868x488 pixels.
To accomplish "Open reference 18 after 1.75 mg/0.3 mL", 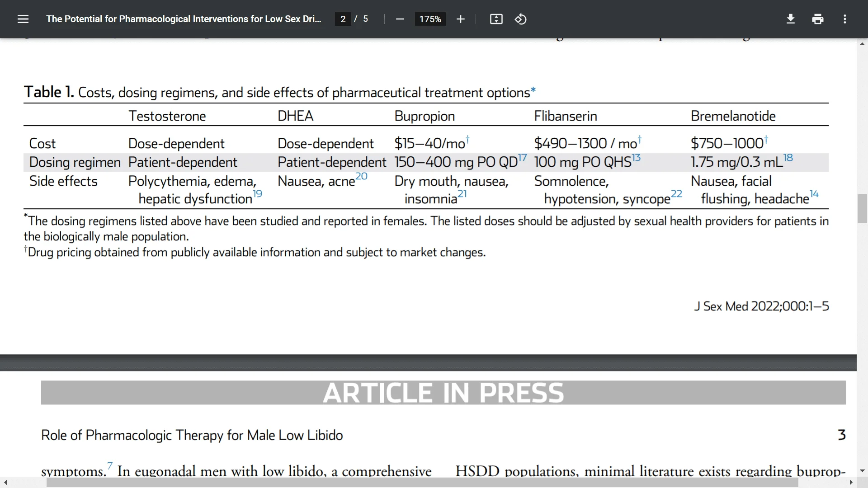I will pyautogui.click(x=788, y=157).
